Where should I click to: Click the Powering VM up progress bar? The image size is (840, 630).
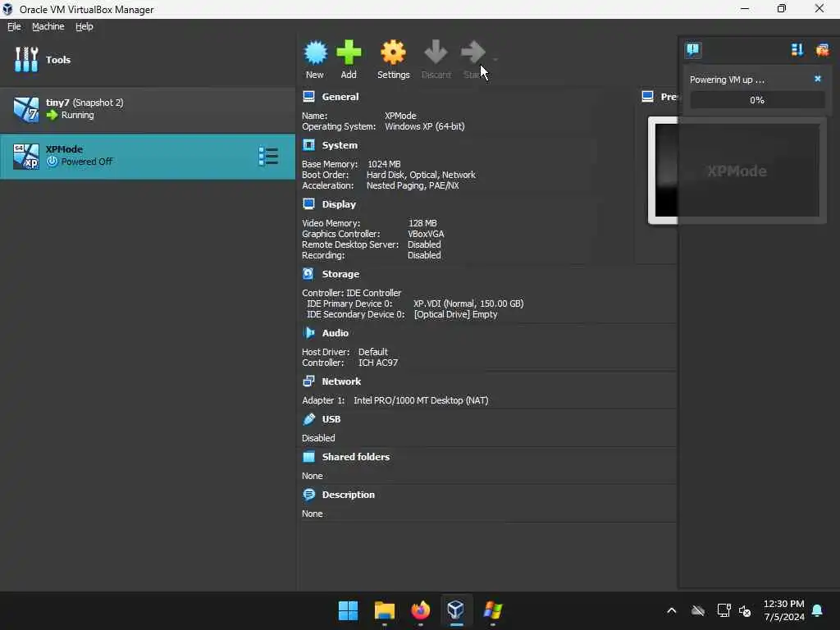click(756, 100)
